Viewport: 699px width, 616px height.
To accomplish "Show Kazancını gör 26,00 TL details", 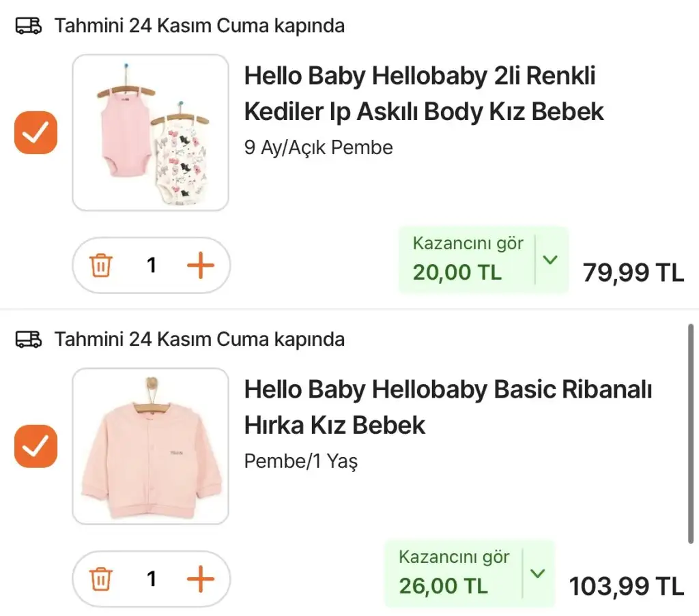I will [x=454, y=574].
